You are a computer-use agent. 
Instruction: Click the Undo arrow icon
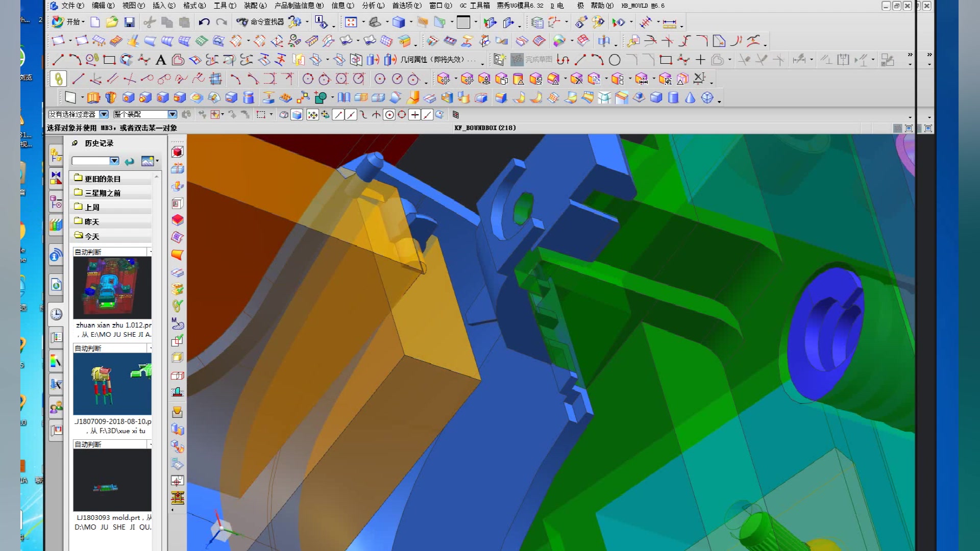point(204,22)
